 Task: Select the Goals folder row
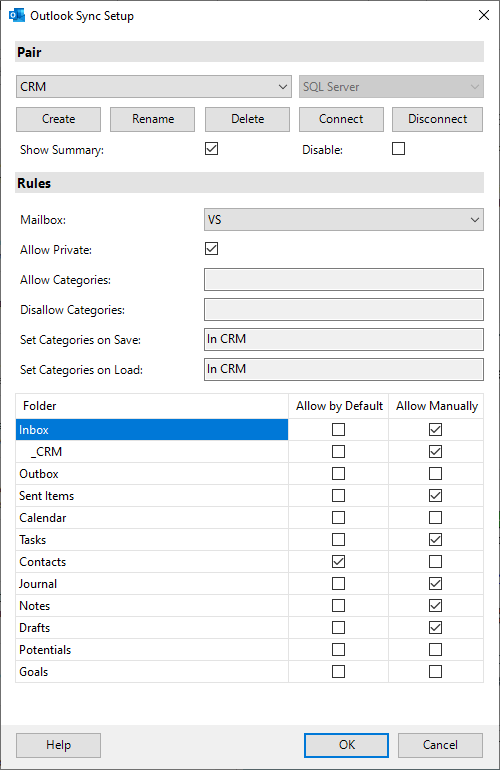152,672
